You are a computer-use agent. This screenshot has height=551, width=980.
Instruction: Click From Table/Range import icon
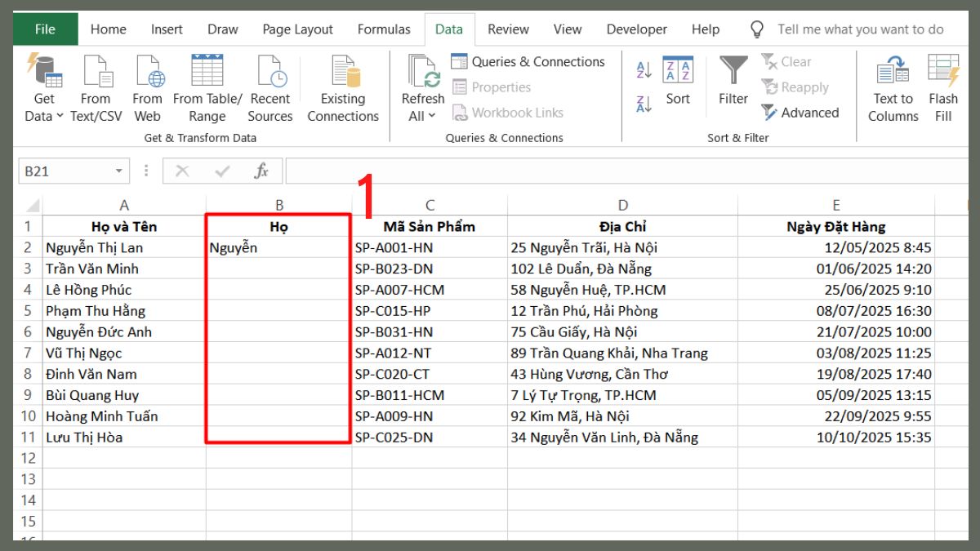coord(207,86)
